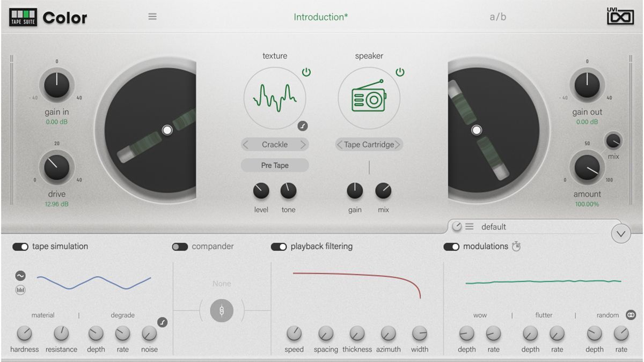Open the Crackle texture selector
The height and width of the screenshot is (362, 644).
(275, 145)
